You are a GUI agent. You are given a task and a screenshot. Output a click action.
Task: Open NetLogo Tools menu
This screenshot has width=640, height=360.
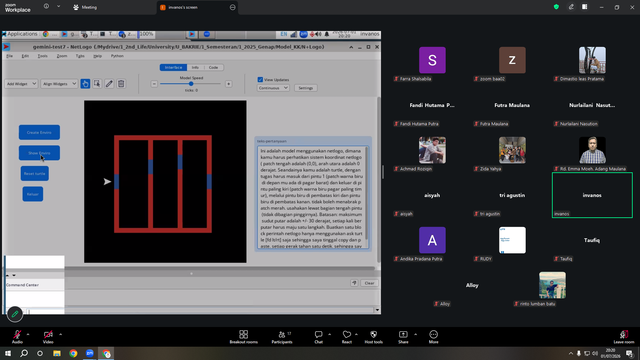point(43,56)
